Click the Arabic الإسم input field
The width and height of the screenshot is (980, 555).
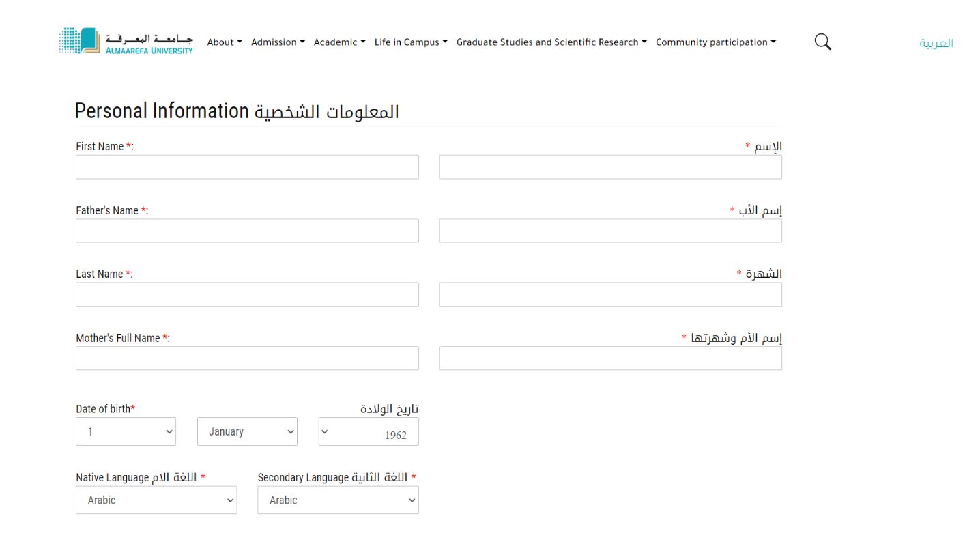610,167
